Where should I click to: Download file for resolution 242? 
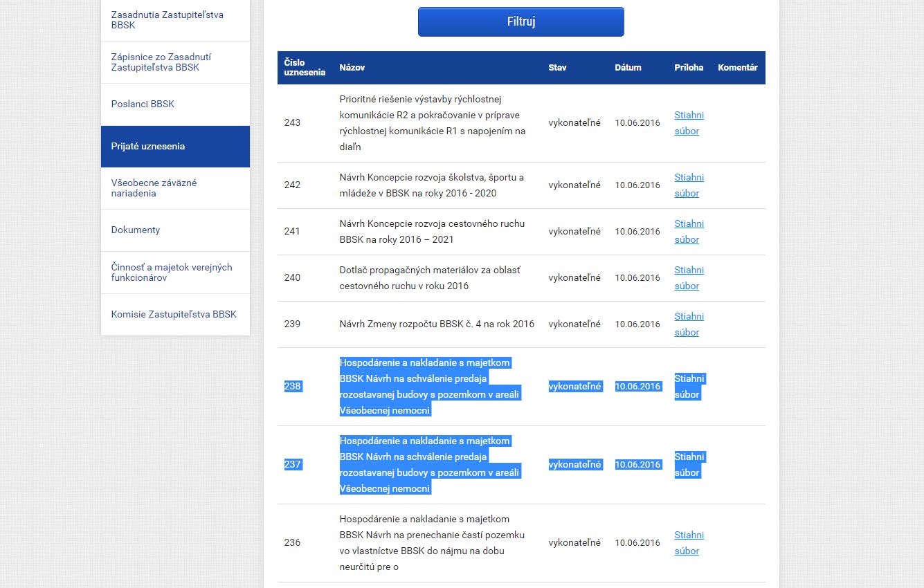(689, 185)
